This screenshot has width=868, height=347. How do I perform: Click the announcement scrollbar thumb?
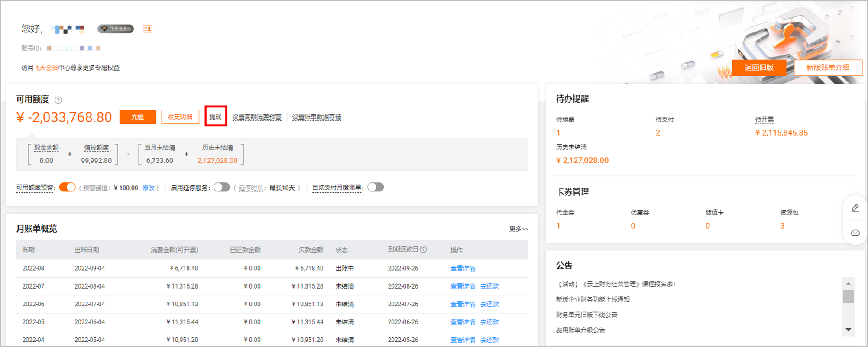coord(849,297)
